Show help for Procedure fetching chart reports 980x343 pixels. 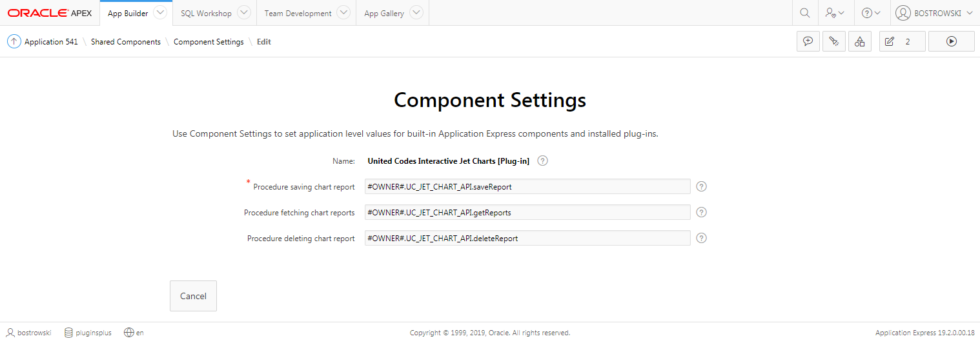click(702, 212)
